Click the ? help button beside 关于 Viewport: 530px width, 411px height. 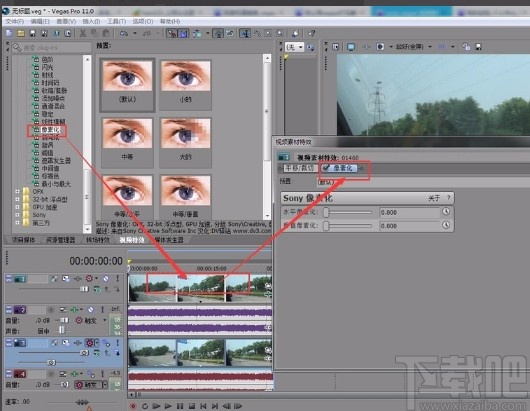[449, 198]
